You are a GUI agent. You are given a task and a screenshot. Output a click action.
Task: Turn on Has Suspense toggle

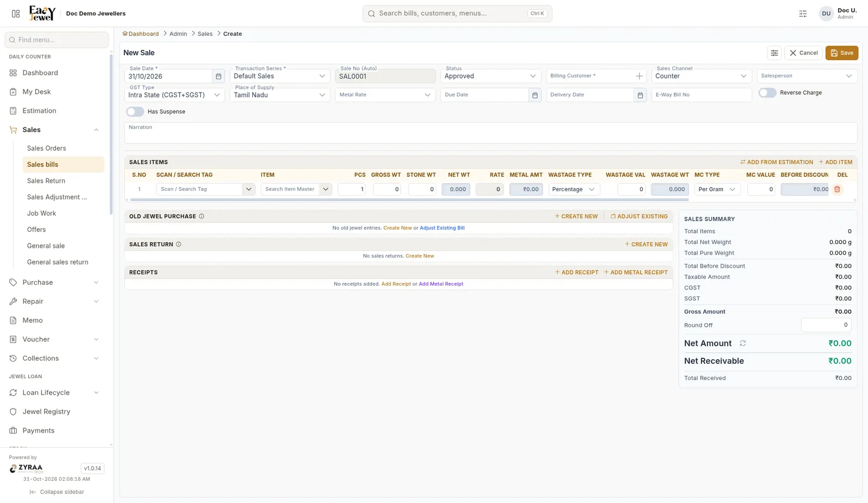135,112
